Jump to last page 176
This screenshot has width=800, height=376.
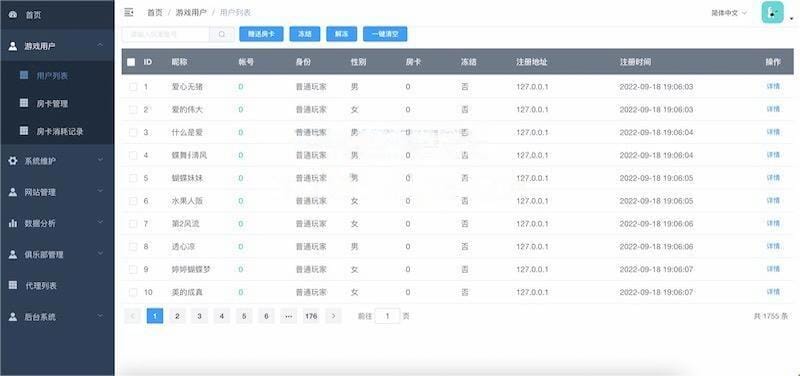(311, 316)
